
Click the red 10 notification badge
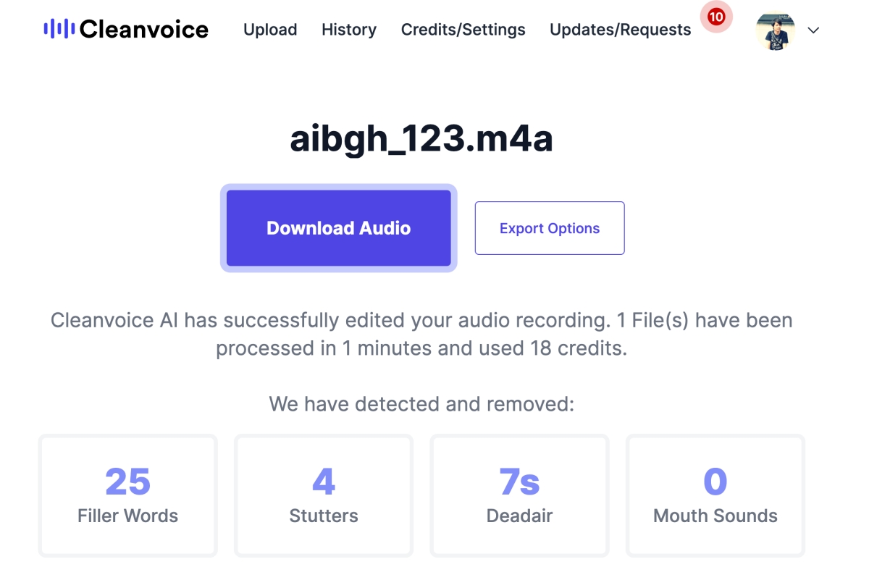point(716,17)
